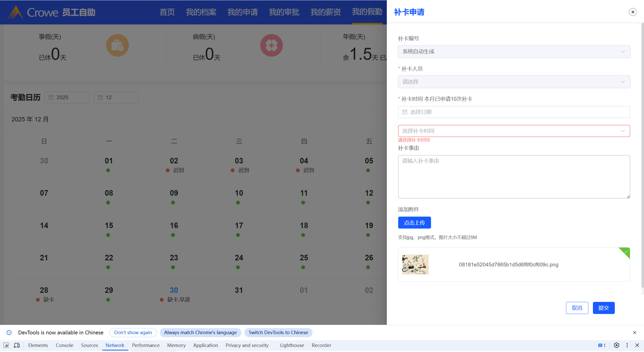Switch to 我的薪资 navigation tab

325,12
